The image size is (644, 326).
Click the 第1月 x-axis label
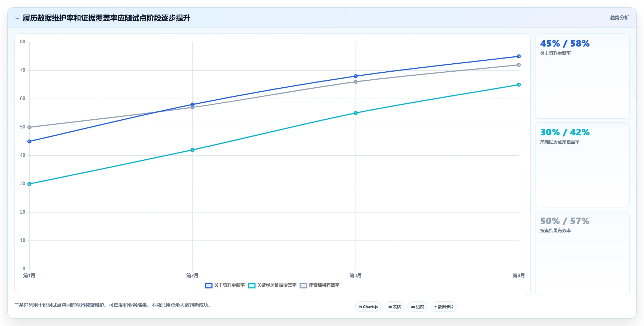coord(29,275)
